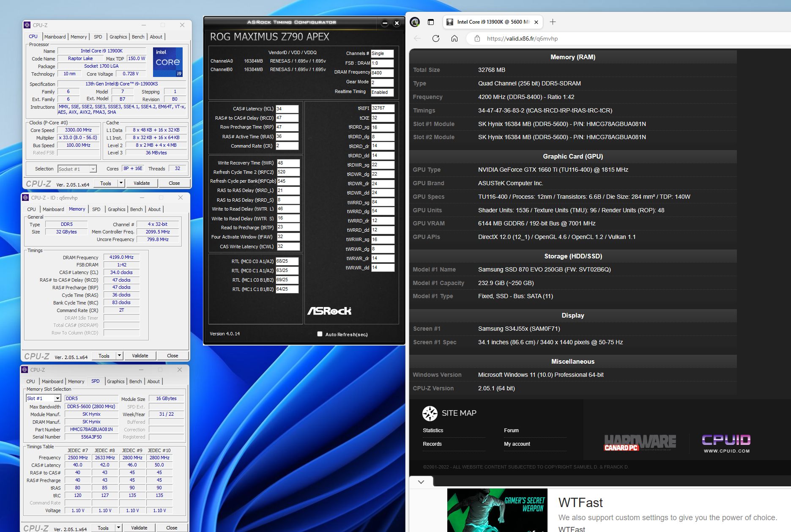The width and height of the screenshot is (791, 532).
Task: Click the tREFI field showing 32767
Action: tap(383, 108)
